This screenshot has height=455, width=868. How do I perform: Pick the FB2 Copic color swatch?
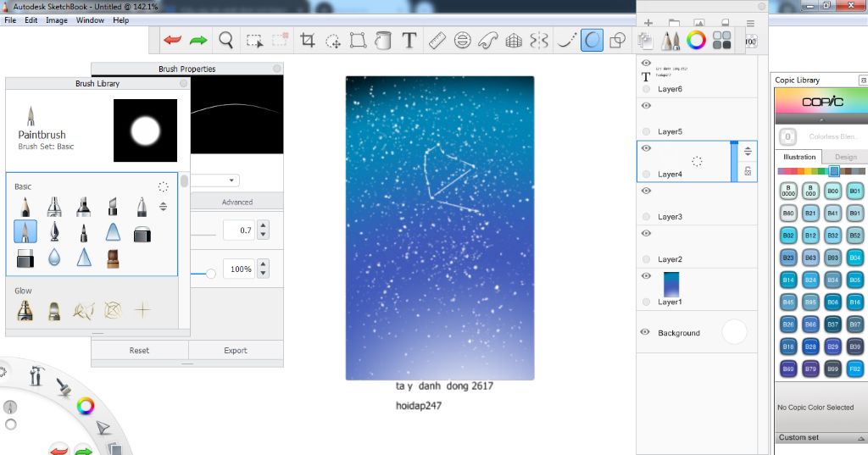[x=854, y=369]
